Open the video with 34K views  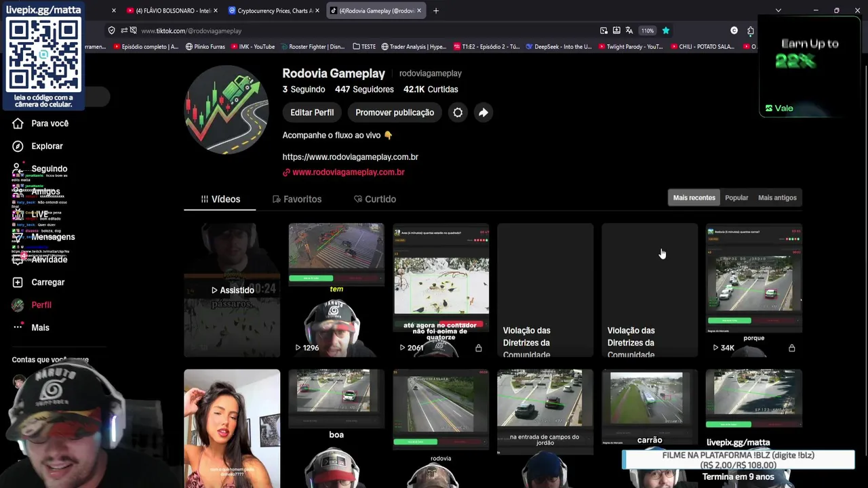tap(754, 290)
